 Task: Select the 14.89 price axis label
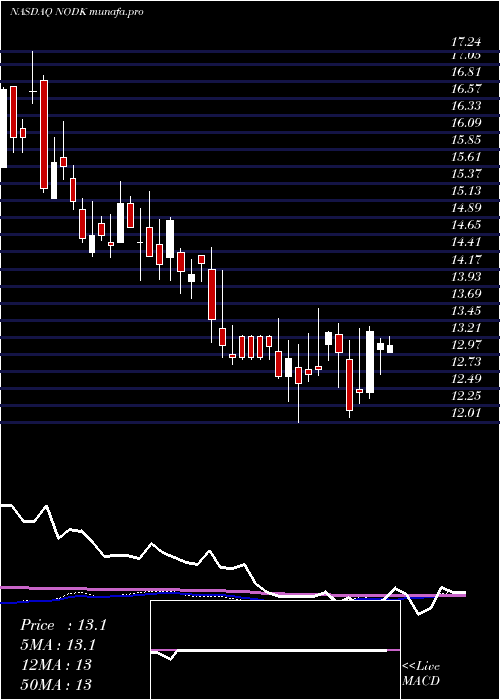(x=466, y=208)
